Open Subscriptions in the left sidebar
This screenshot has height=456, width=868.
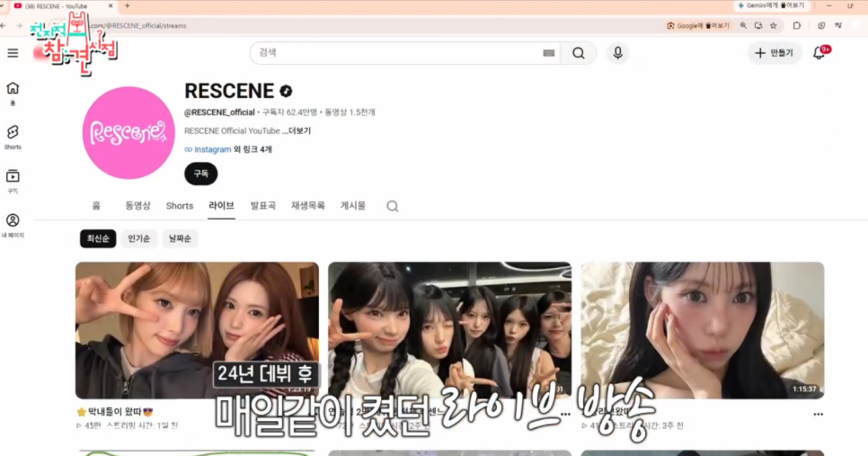13,181
